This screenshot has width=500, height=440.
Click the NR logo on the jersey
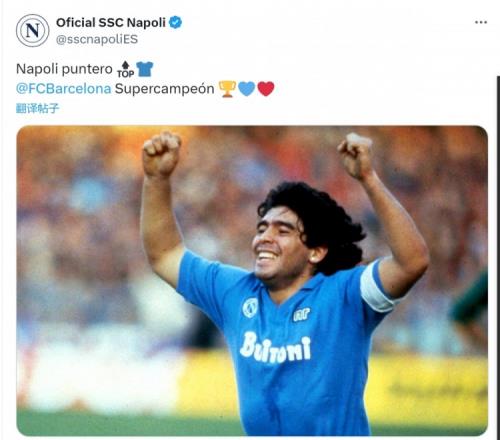coord(302,314)
